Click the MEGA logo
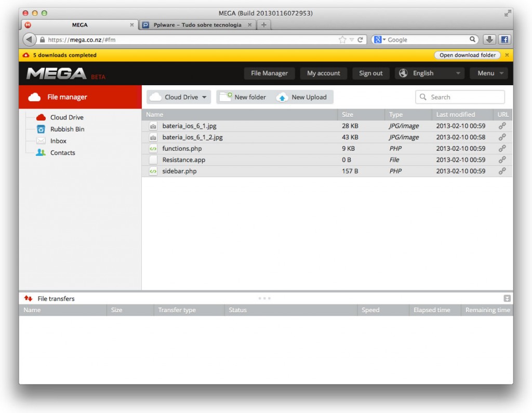 click(57, 73)
